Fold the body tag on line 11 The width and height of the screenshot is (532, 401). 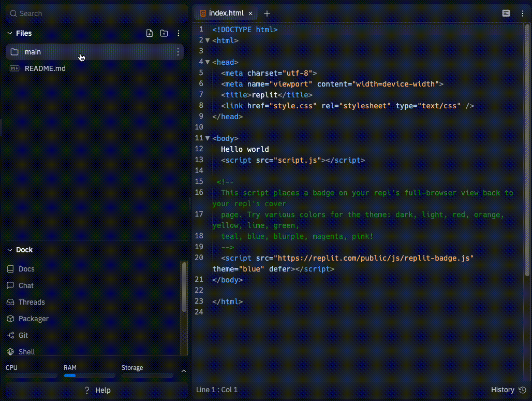coord(208,138)
